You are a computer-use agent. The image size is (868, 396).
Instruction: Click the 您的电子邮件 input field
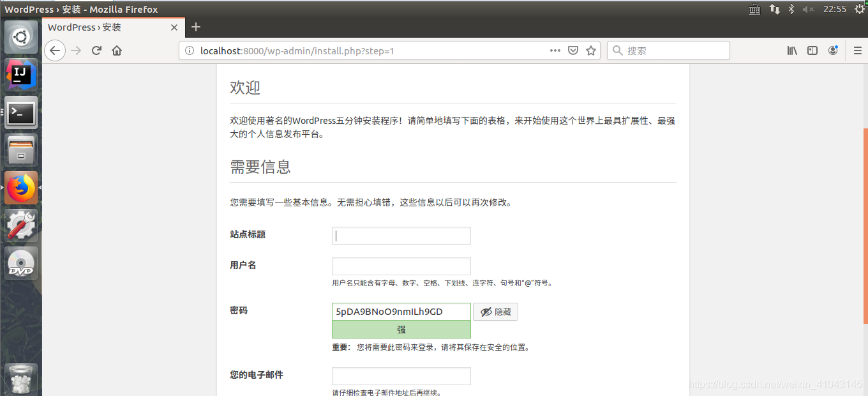[x=401, y=376]
